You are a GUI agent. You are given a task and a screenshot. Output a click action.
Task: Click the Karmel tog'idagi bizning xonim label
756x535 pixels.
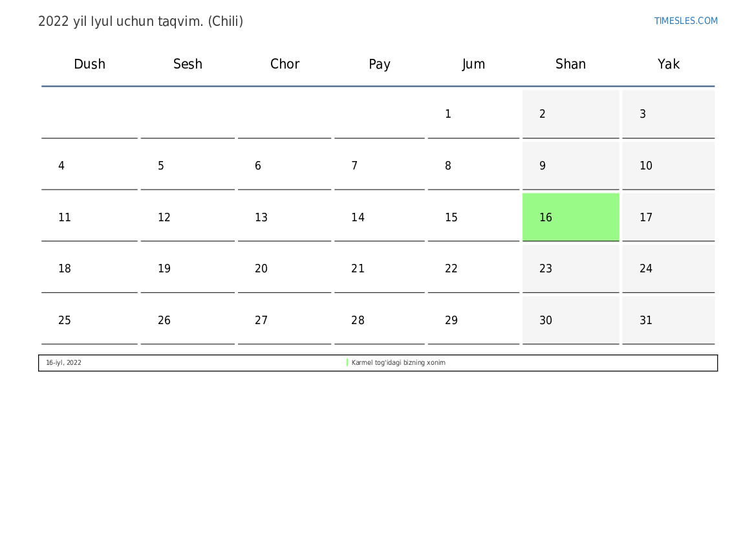[398, 363]
